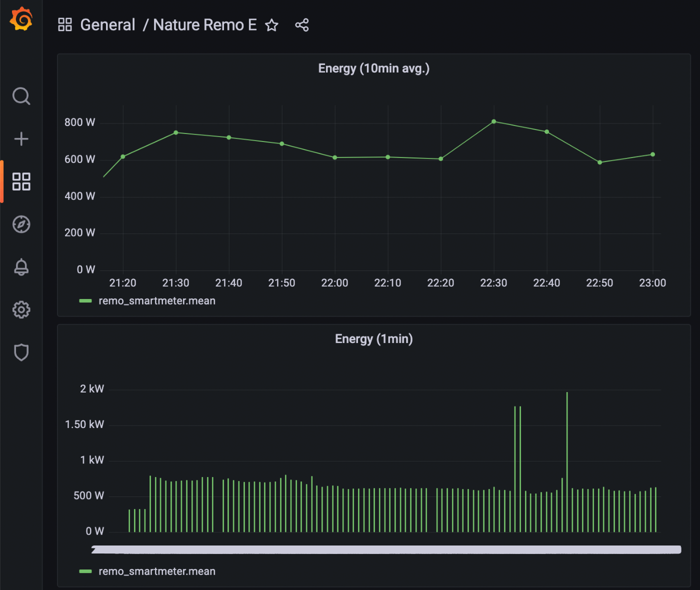Click the 800 W axis label
This screenshot has width=700, height=590.
[x=79, y=122]
